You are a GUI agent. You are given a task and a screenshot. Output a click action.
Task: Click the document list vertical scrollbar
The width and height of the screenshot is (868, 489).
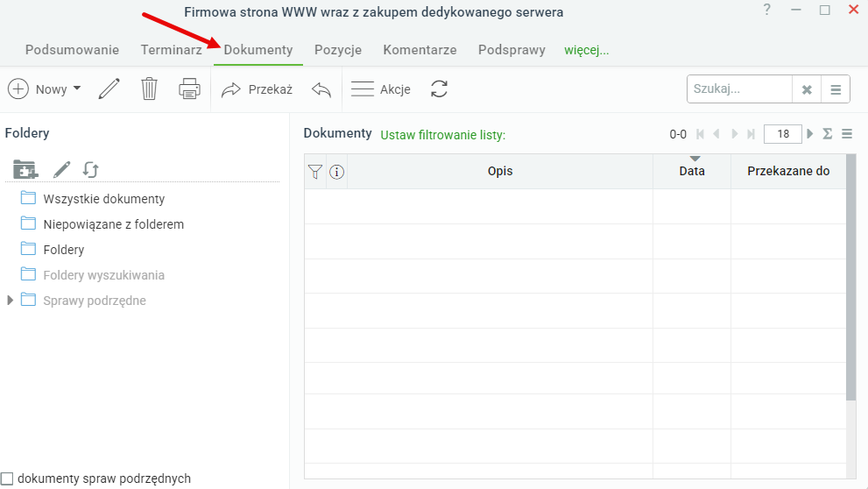pyautogui.click(x=851, y=278)
